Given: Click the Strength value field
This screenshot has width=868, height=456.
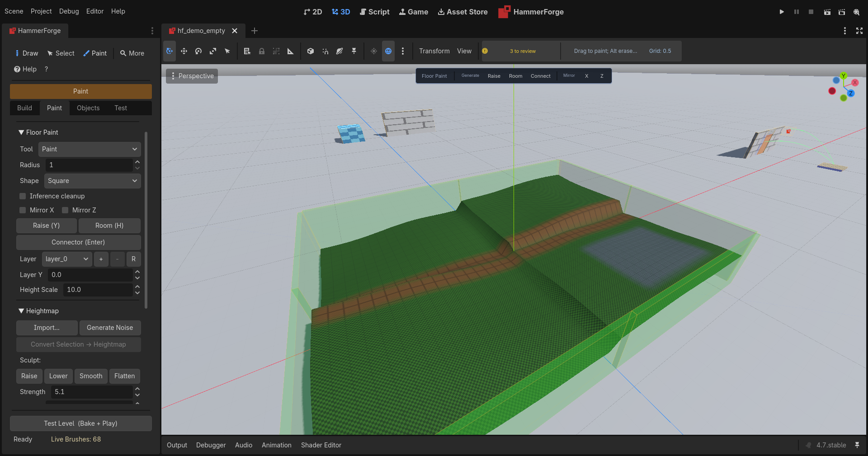Looking at the screenshot, I should coord(92,392).
